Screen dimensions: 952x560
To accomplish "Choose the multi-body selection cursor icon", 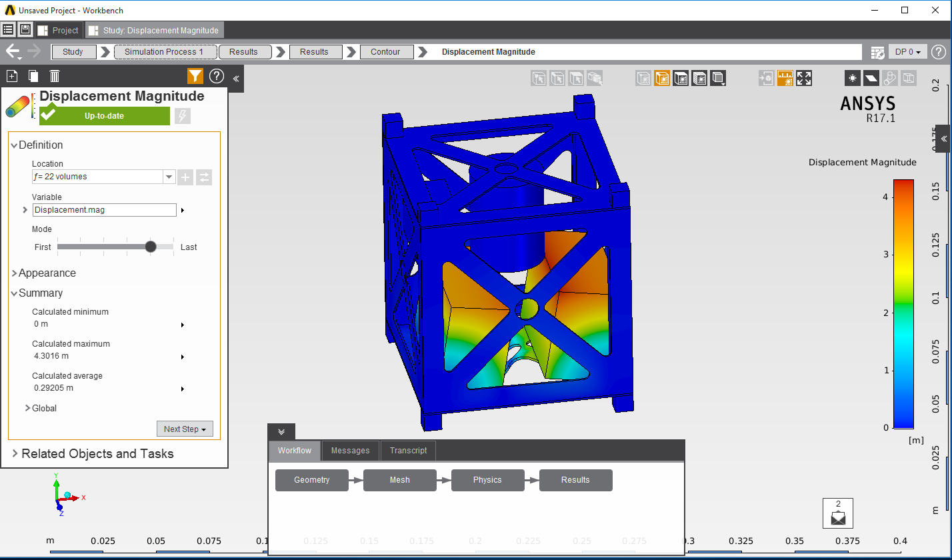I will (595, 78).
